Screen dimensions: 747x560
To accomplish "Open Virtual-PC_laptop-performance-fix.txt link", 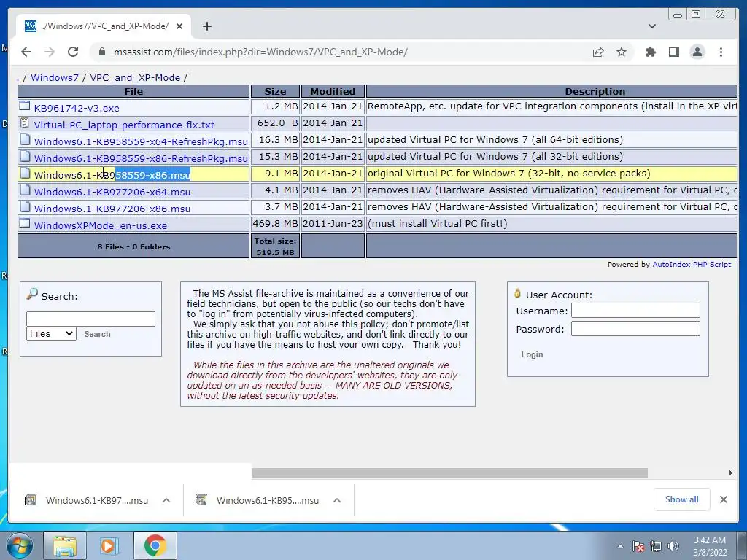I will tap(124, 125).
